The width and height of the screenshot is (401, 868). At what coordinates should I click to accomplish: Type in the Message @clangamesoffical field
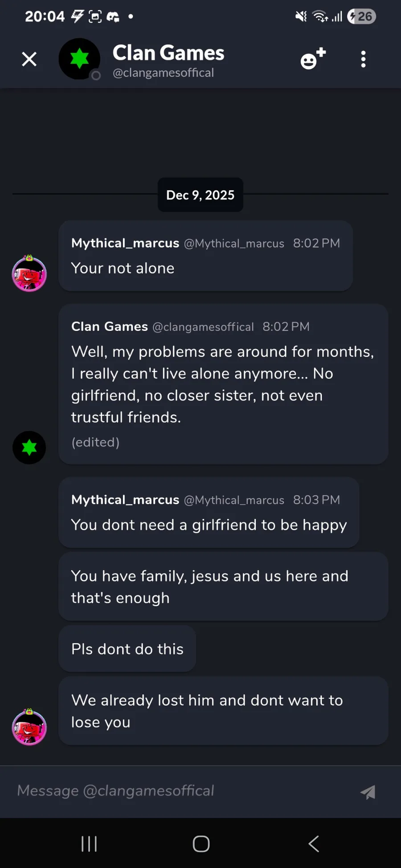[178, 791]
